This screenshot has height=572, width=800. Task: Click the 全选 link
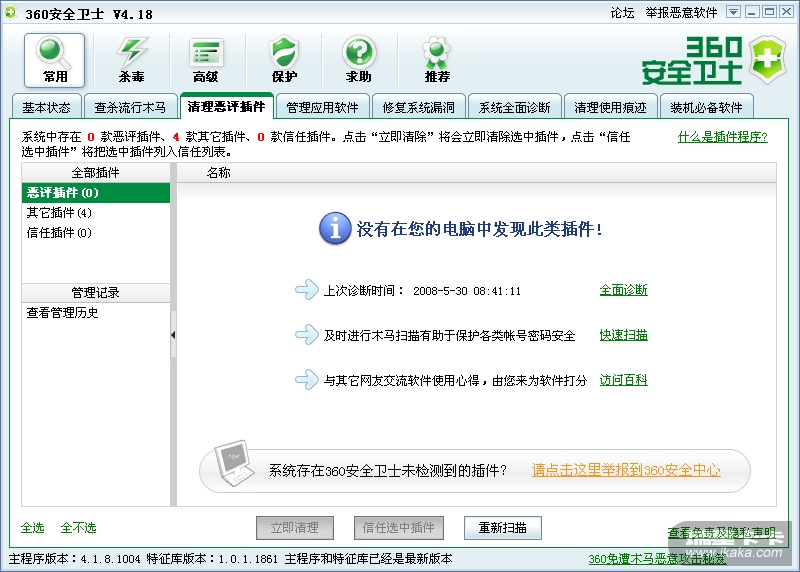click(x=33, y=527)
